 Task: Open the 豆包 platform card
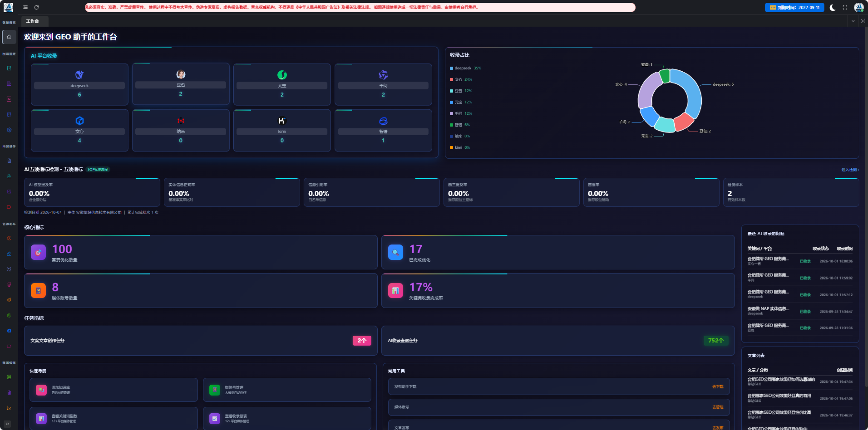[180, 84]
